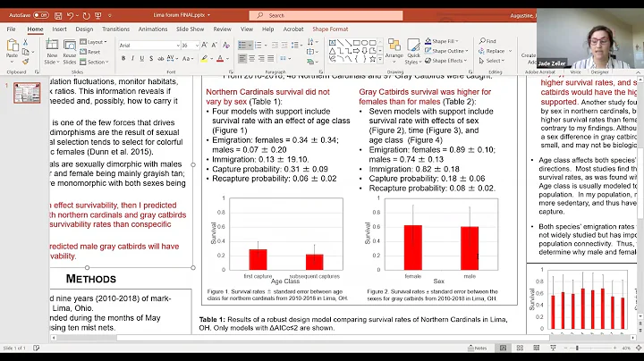Select the Text Box shape

(x=332, y=43)
